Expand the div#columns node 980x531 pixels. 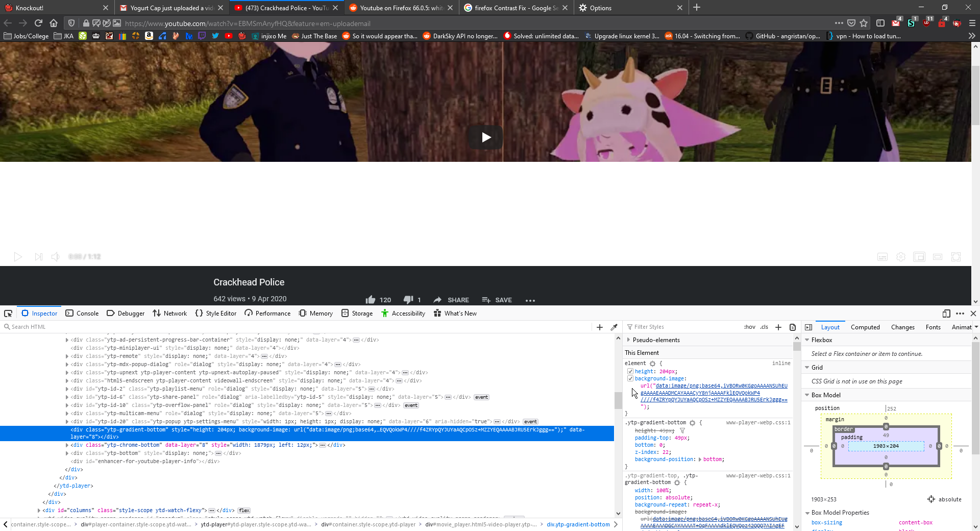(39, 511)
